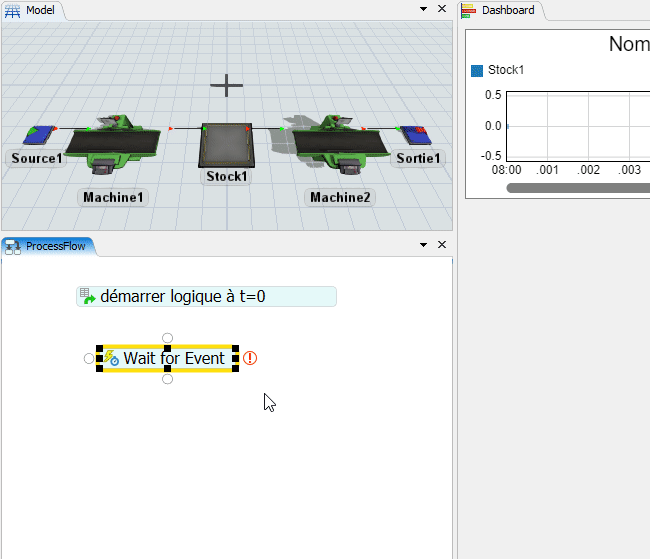Click the lightning icon on Wait for Event
650x559 pixels.
click(x=112, y=358)
